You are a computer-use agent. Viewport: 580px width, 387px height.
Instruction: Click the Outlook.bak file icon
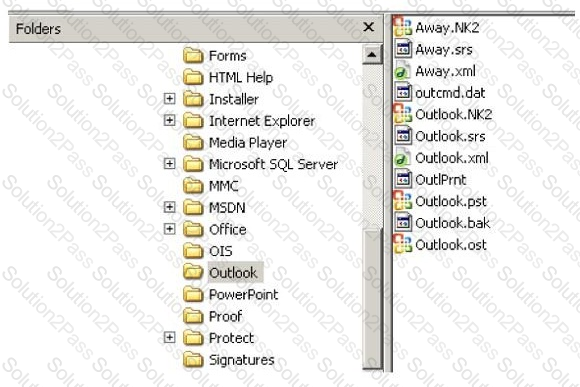403,222
